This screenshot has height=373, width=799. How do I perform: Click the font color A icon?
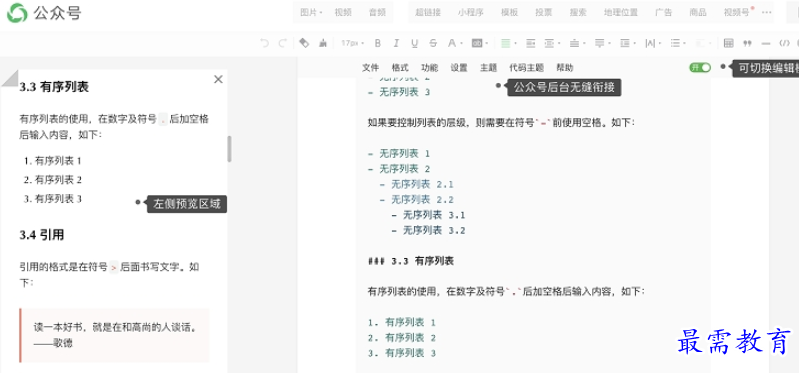pos(451,43)
